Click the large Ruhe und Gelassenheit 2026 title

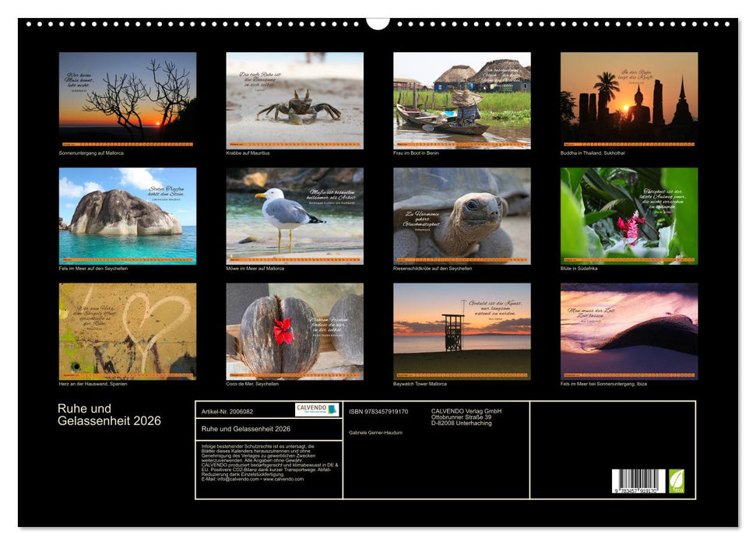(109, 415)
